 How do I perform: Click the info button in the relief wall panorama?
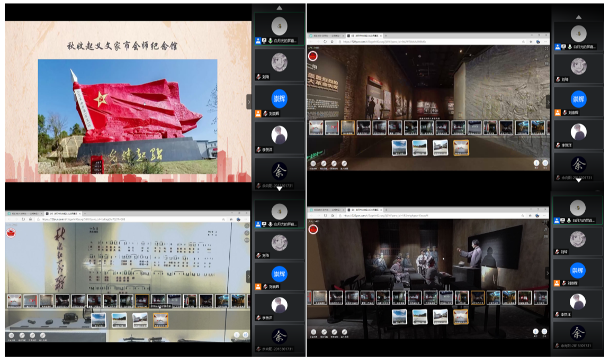[x=536, y=163]
